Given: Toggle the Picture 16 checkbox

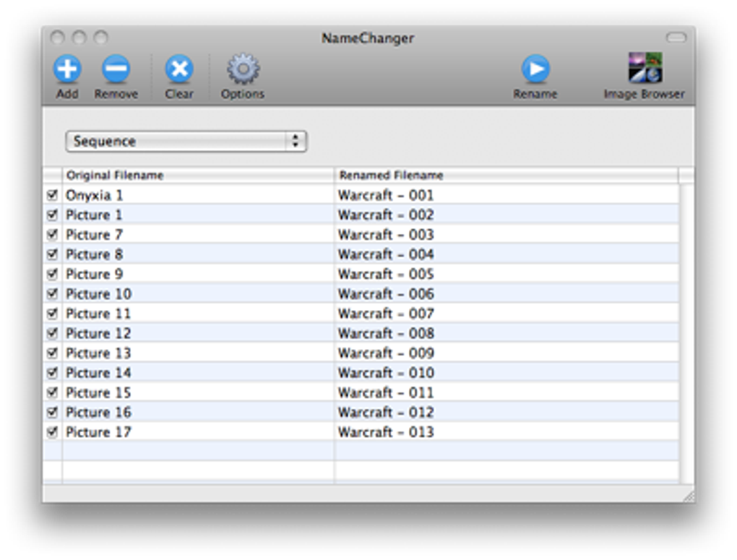Looking at the screenshot, I should click(x=52, y=412).
